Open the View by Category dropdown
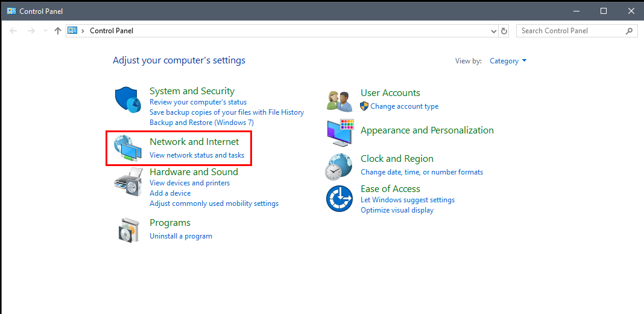This screenshot has height=314, width=644. [x=508, y=61]
